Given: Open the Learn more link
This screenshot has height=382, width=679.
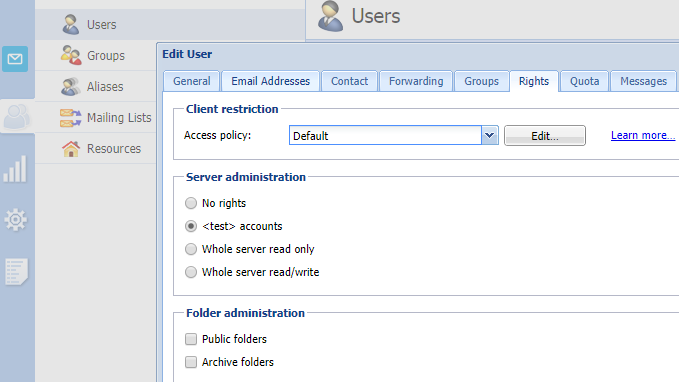Looking at the screenshot, I should [643, 135].
